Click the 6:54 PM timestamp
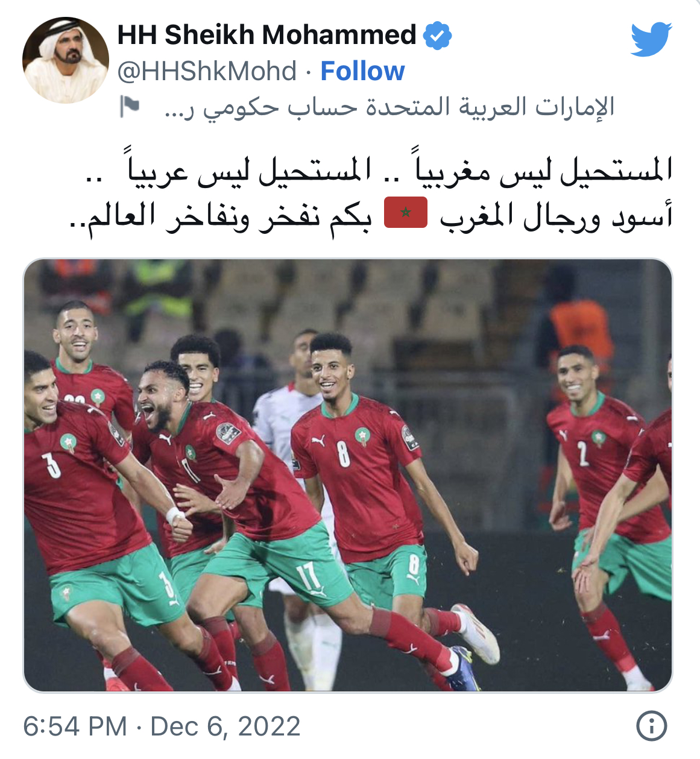Viewport: 700px width, 759px height. [75, 726]
